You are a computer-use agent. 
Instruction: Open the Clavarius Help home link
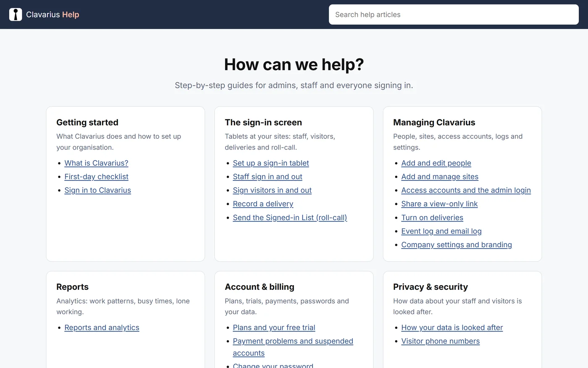(44, 14)
